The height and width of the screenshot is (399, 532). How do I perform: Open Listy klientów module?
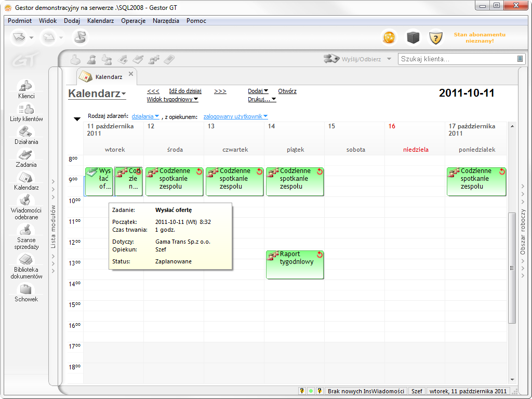tap(26, 112)
